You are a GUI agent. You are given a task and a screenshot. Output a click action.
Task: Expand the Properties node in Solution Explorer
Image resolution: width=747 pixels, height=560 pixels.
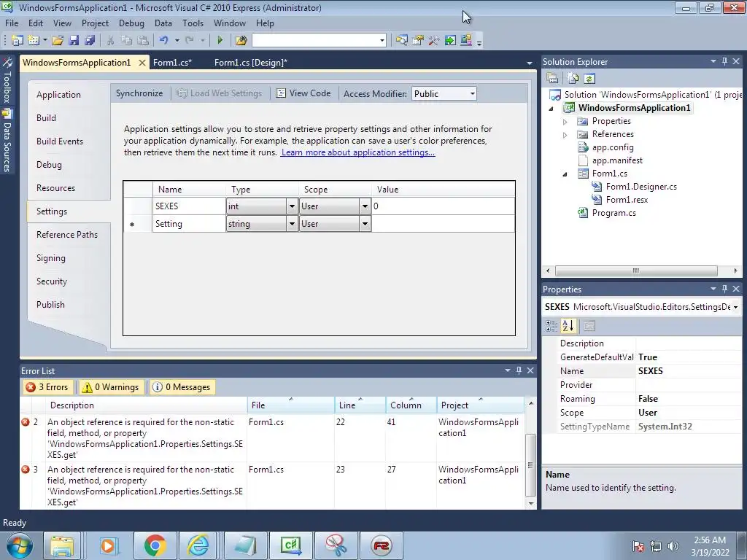point(565,122)
